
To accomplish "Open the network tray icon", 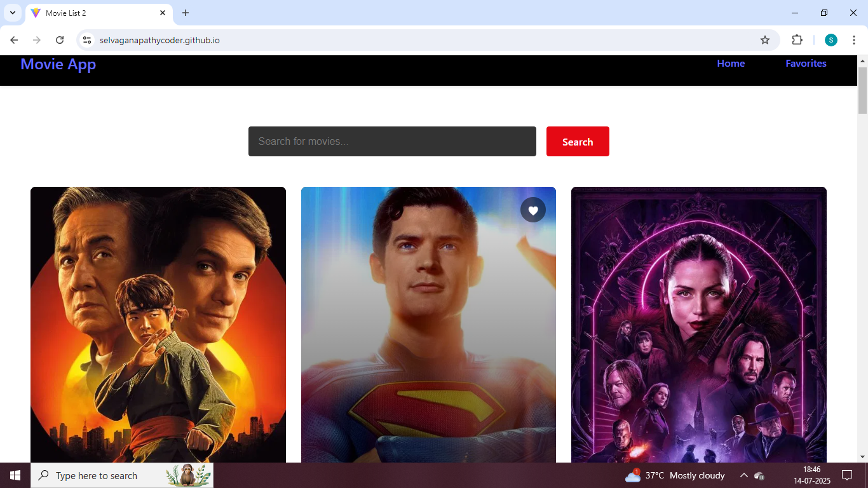I will (759, 475).
